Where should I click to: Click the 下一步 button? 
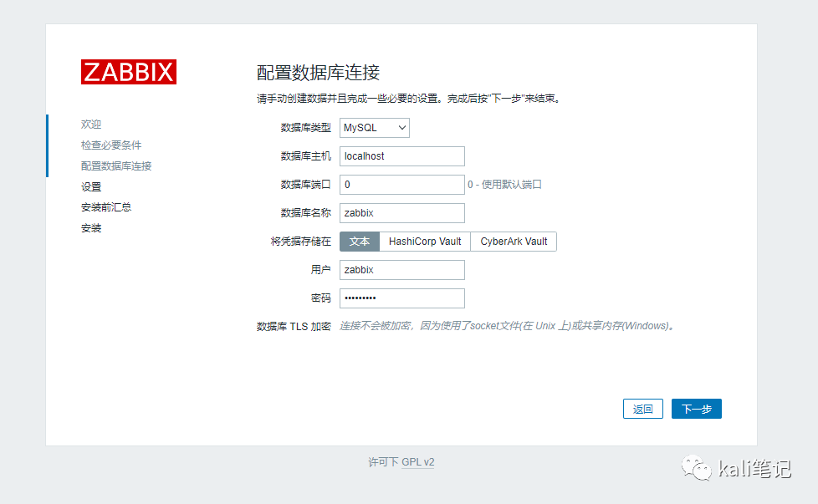pos(697,409)
